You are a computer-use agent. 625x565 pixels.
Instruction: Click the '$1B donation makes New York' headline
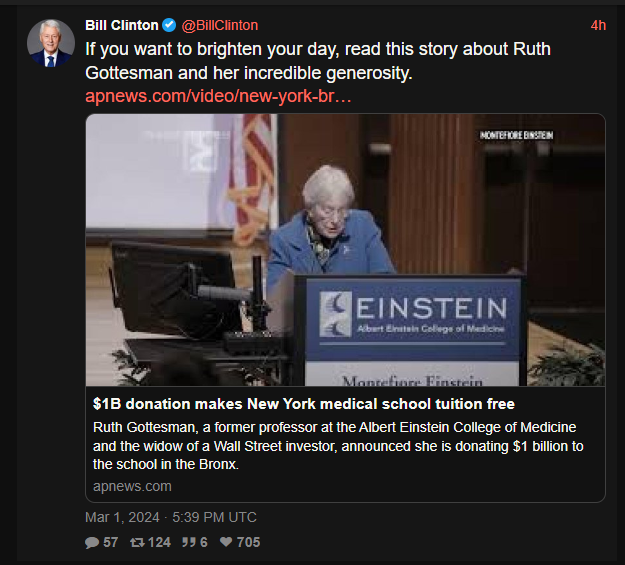click(304, 404)
